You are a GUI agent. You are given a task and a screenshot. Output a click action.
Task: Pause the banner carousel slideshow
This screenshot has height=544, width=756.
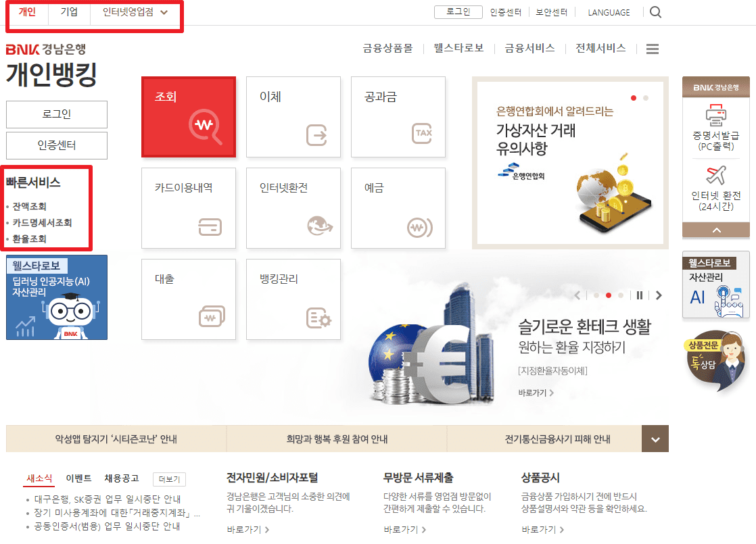pos(640,295)
